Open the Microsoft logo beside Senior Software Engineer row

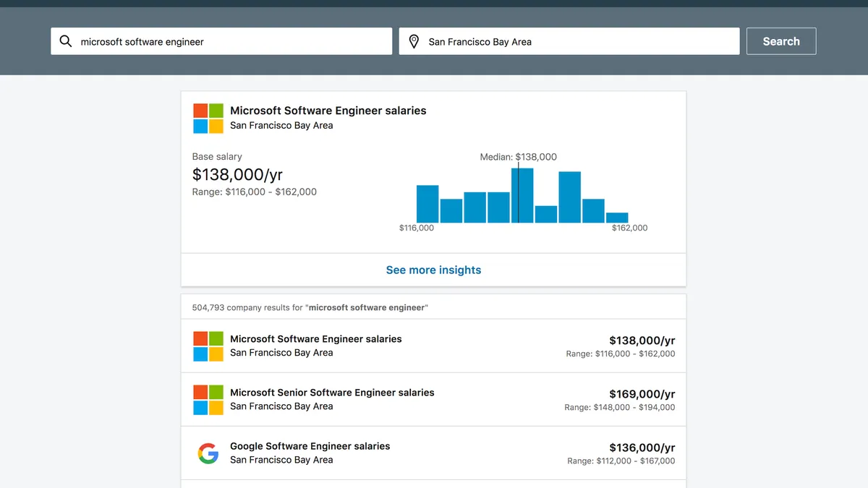tap(208, 400)
